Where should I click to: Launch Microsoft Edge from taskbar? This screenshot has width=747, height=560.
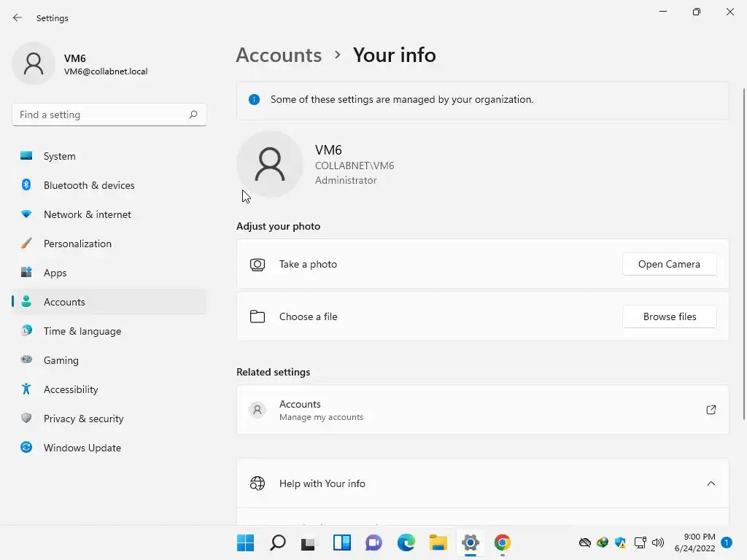[406, 542]
